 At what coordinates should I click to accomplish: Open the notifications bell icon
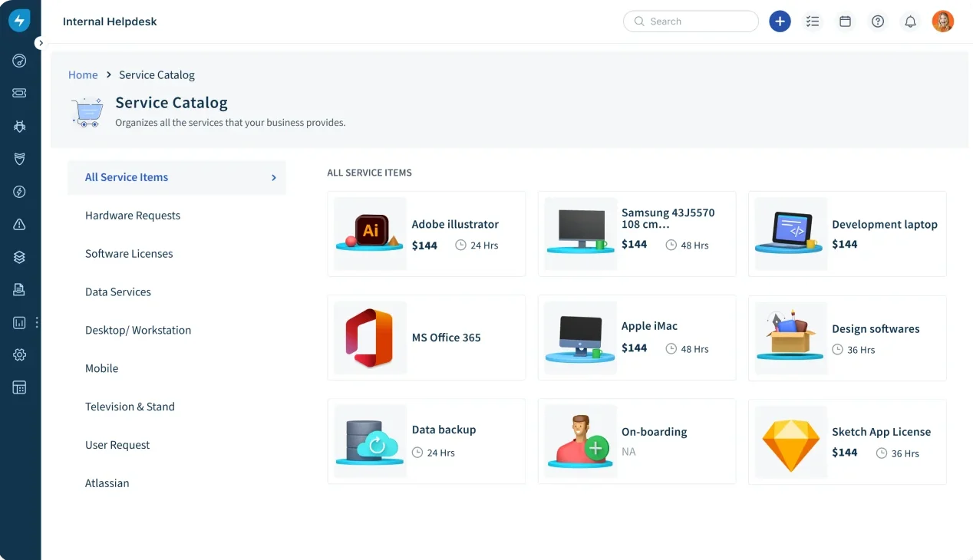[x=910, y=21]
